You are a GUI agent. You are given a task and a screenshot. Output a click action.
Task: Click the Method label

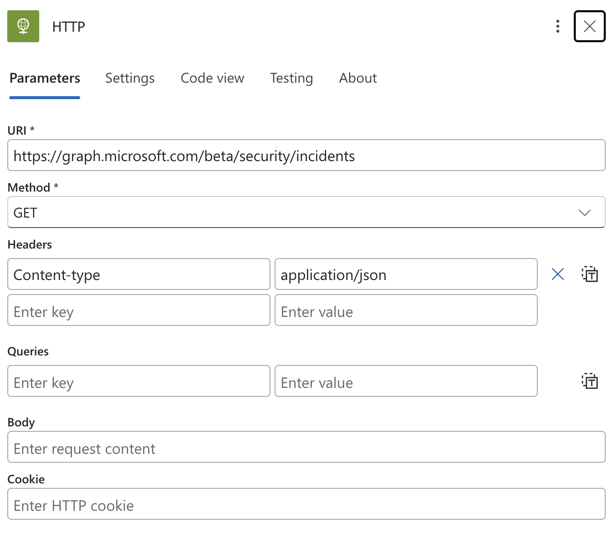(x=29, y=187)
